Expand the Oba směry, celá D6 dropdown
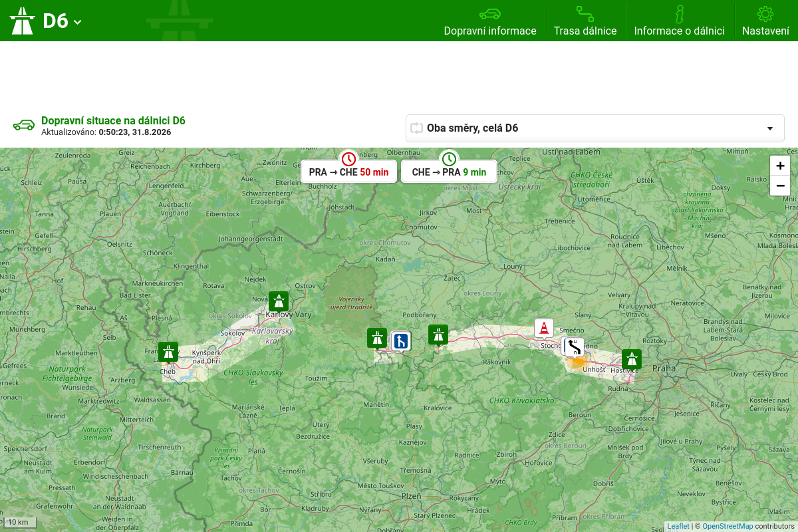This screenshot has height=532, width=798. point(595,128)
